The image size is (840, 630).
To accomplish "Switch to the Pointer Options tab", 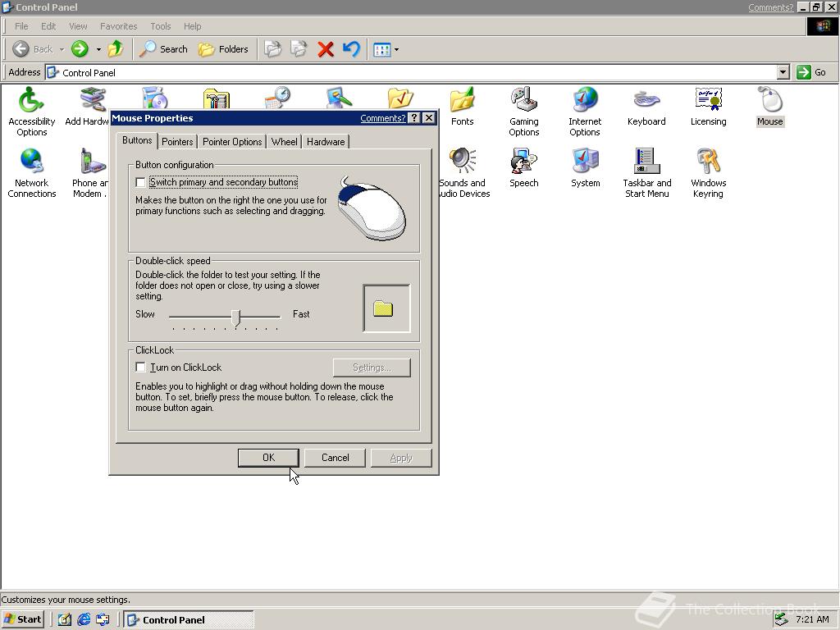I will coord(232,142).
